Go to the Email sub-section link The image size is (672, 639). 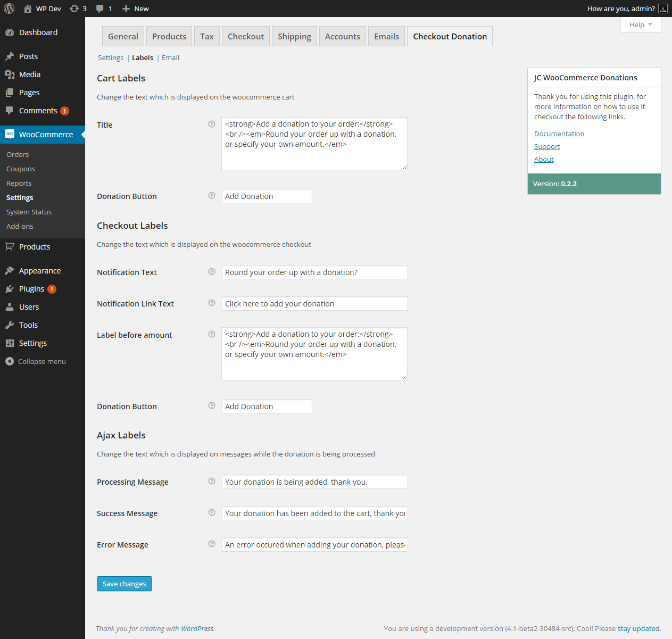(170, 57)
